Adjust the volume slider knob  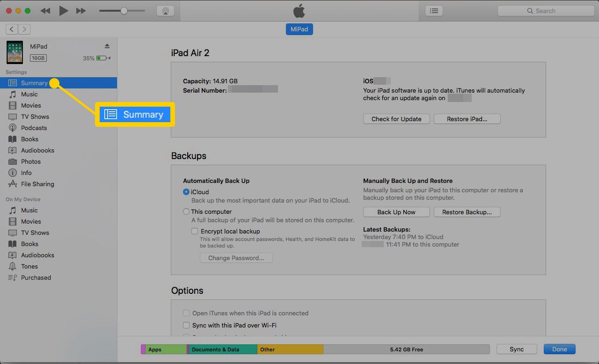[x=124, y=11]
